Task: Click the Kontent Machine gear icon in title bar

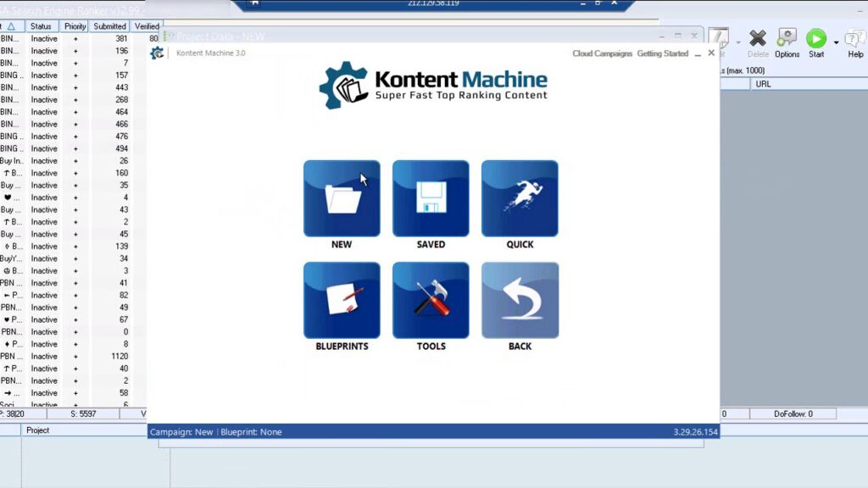Action: [157, 53]
